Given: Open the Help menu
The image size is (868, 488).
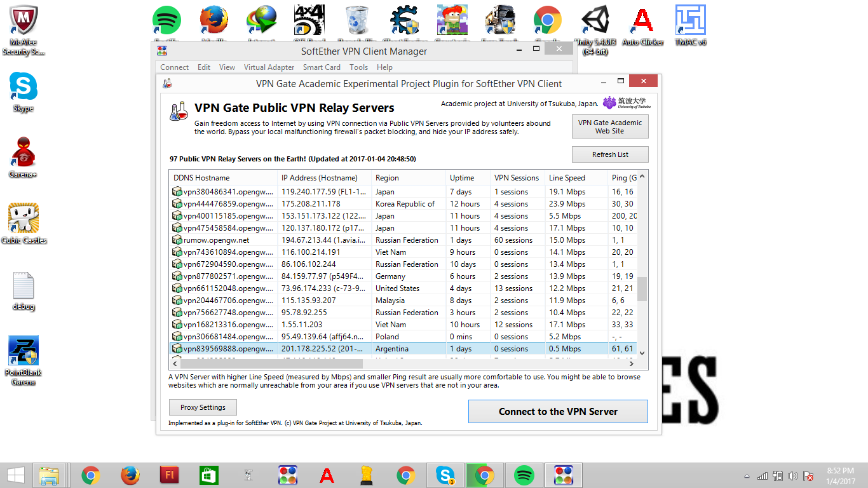Looking at the screenshot, I should (x=384, y=67).
